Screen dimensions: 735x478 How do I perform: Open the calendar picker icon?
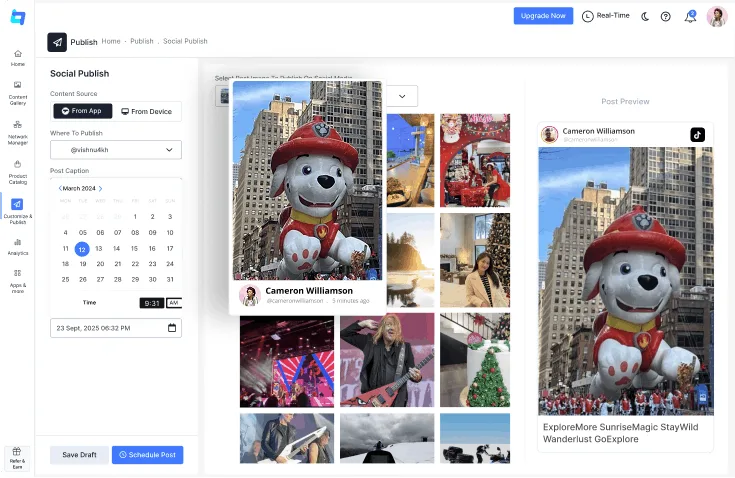(x=172, y=328)
